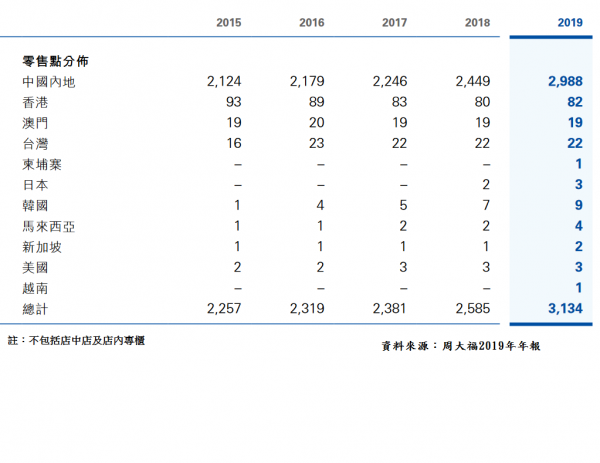This screenshot has width=600, height=463.
Task: Select the 總計 total row label
Action: click(35, 309)
